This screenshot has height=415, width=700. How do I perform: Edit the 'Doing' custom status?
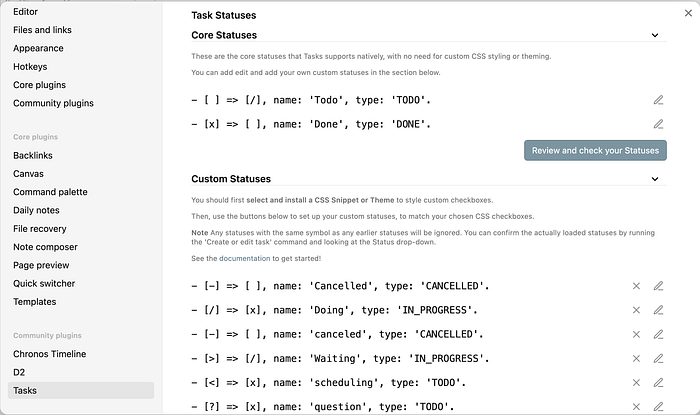click(658, 310)
